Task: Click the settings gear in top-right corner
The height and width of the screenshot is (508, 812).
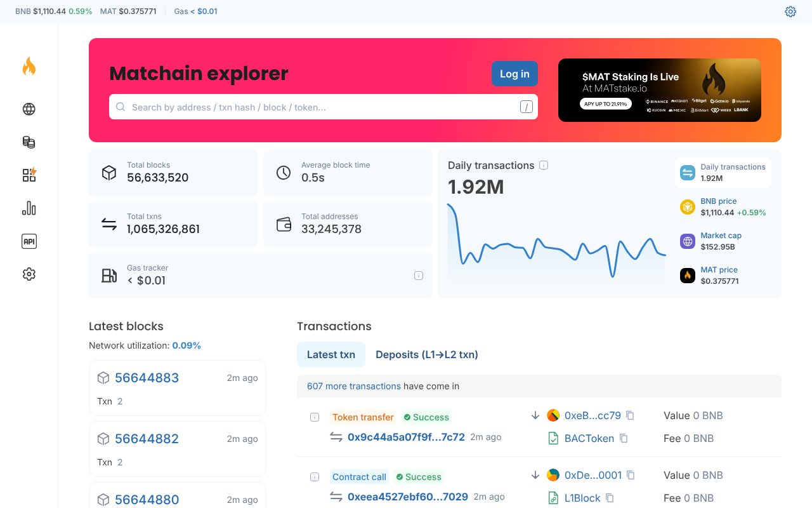Action: (790, 11)
